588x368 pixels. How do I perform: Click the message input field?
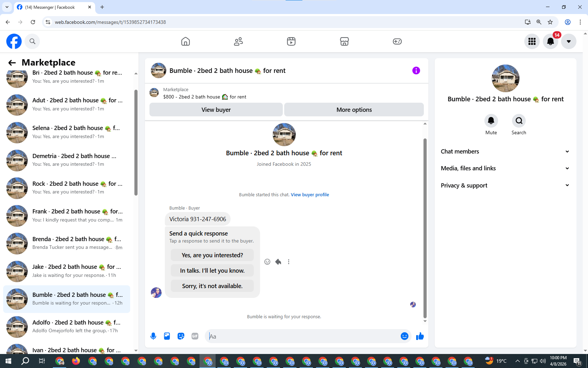[303, 336]
